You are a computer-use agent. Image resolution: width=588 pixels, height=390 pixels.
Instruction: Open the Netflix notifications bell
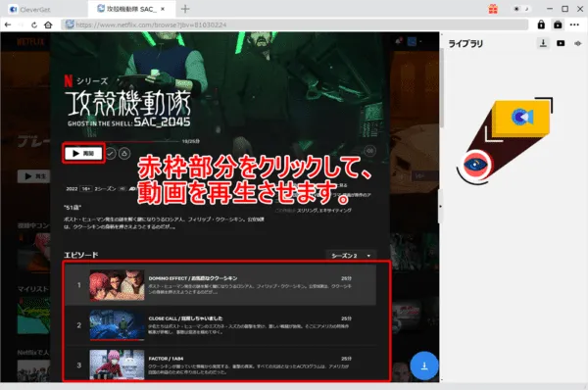(x=399, y=40)
